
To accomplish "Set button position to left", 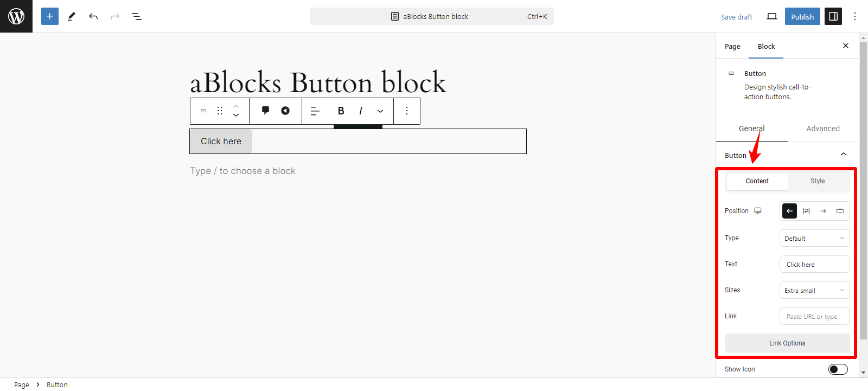I will [x=789, y=211].
